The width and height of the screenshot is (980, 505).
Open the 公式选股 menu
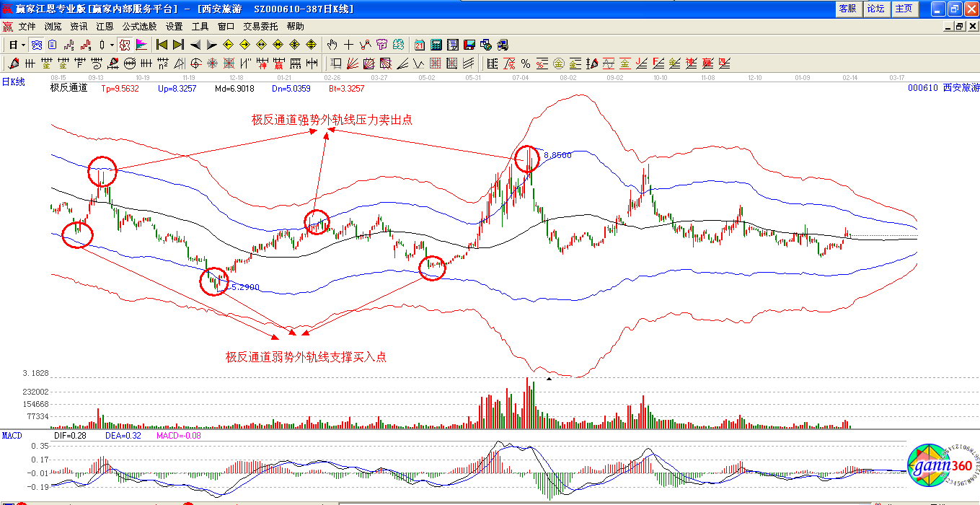click(139, 27)
